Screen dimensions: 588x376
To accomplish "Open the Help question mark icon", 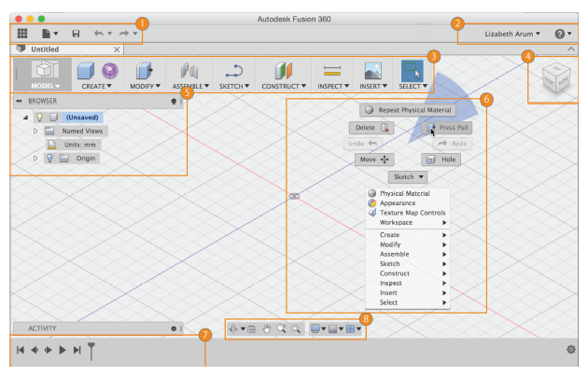I will (x=559, y=35).
